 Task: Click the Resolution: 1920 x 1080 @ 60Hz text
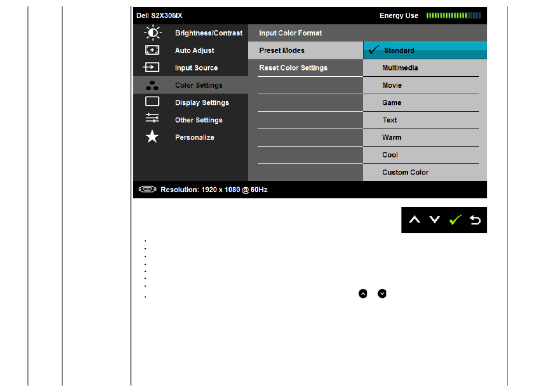click(214, 190)
